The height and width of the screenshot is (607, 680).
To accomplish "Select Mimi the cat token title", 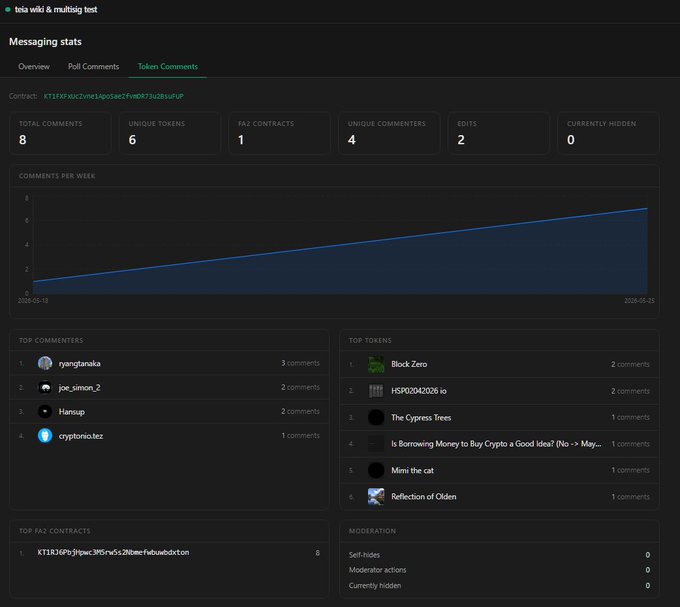I will coord(412,470).
